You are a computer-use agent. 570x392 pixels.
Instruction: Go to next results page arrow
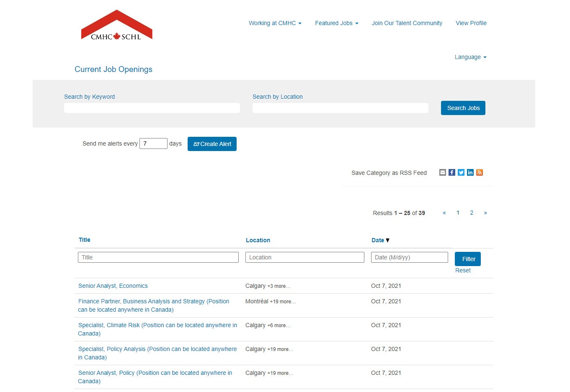pyautogui.click(x=485, y=213)
